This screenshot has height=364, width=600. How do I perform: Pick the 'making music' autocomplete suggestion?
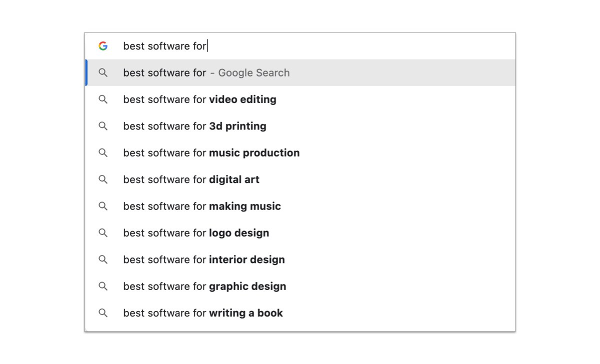(202, 206)
